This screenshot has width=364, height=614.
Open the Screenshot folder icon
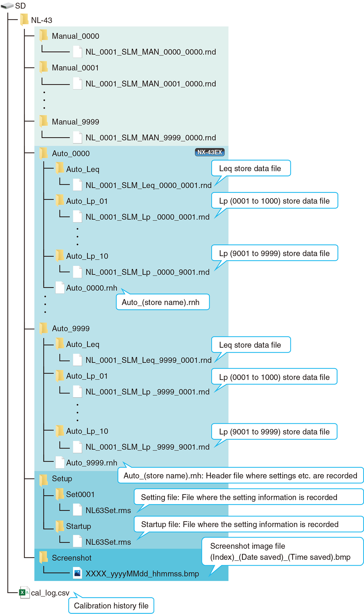[x=44, y=558]
